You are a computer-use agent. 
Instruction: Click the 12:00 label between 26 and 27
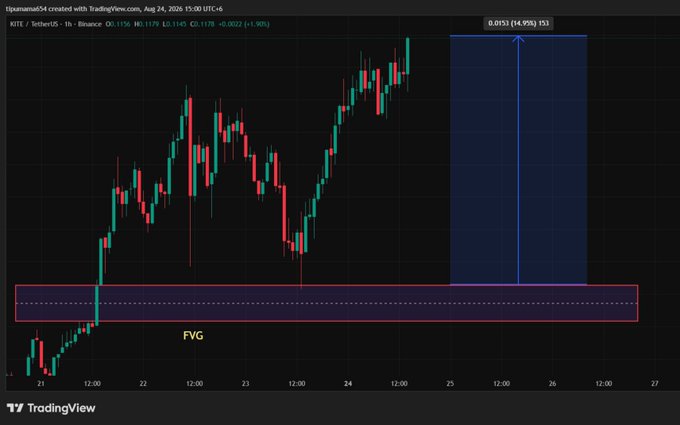pos(604,383)
